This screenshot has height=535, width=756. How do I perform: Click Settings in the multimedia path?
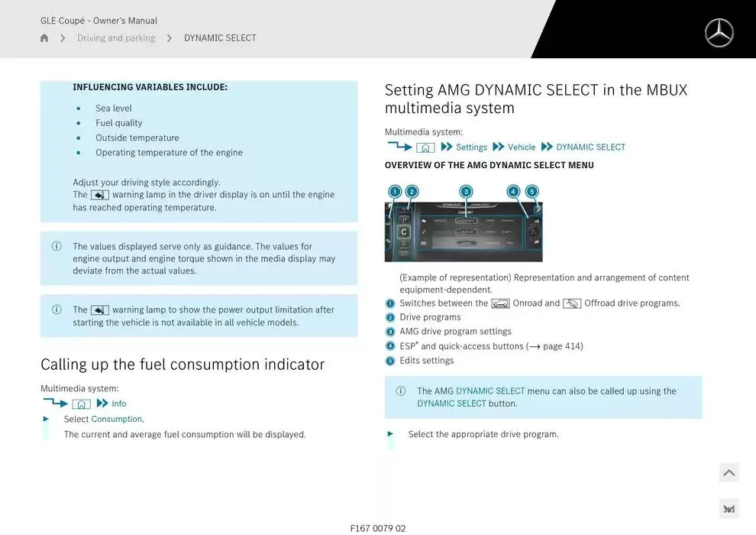coord(471,148)
